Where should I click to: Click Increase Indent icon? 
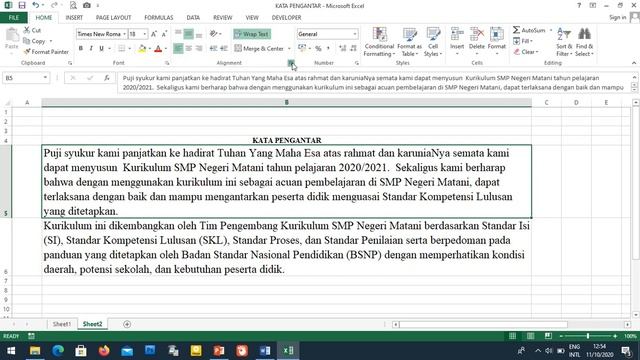point(224,49)
